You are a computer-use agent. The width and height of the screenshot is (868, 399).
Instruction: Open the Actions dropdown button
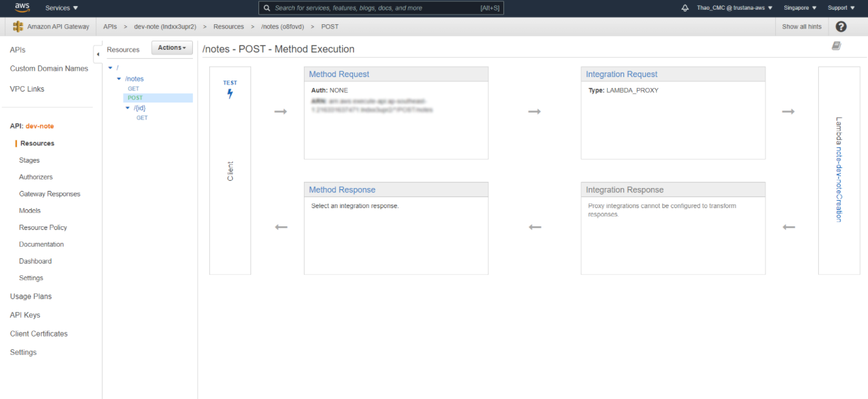pyautogui.click(x=172, y=48)
